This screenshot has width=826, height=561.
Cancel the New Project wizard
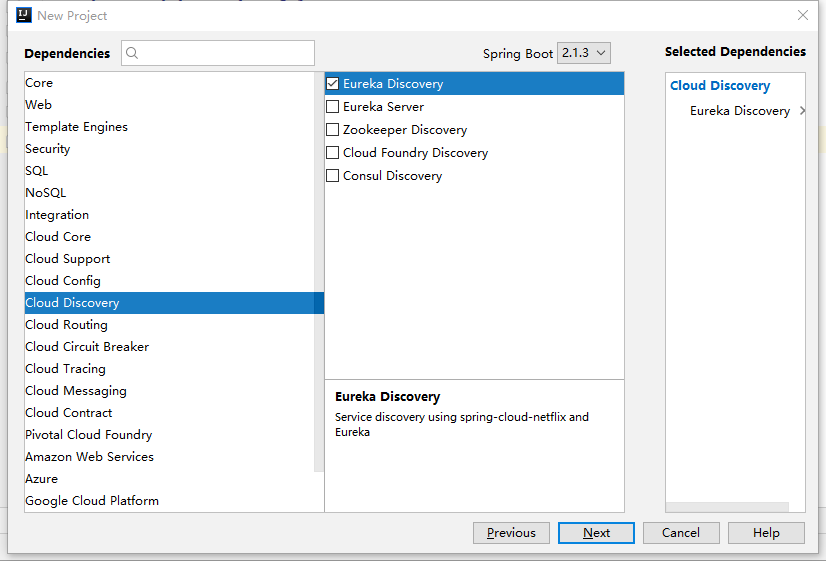(681, 533)
